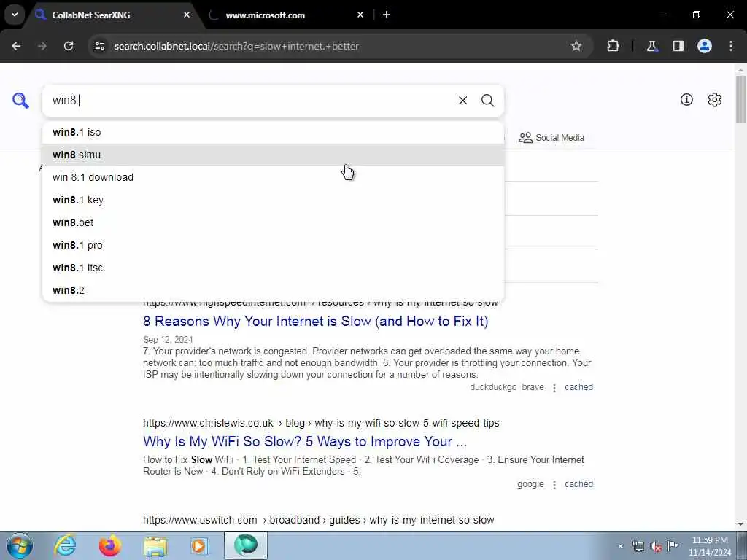Image resolution: width=747 pixels, height=560 pixels.
Task: Open preferences gear icon
Action: click(715, 99)
